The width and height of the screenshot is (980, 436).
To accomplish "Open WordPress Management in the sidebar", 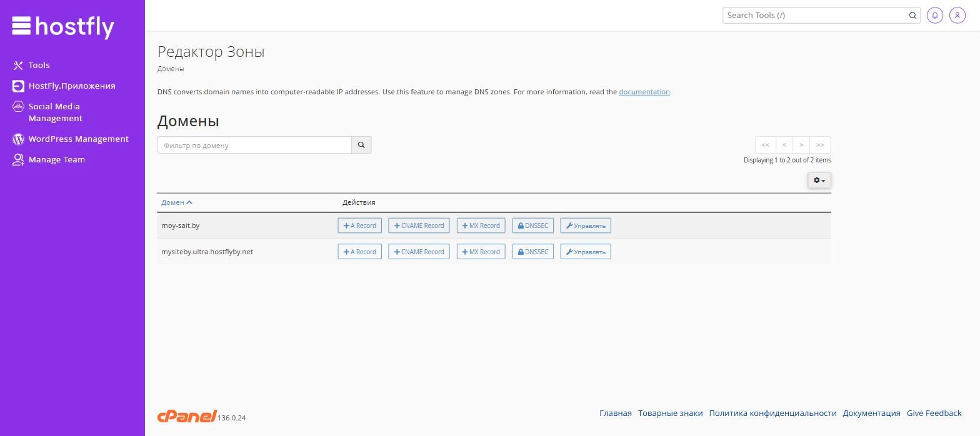I will 71,139.
